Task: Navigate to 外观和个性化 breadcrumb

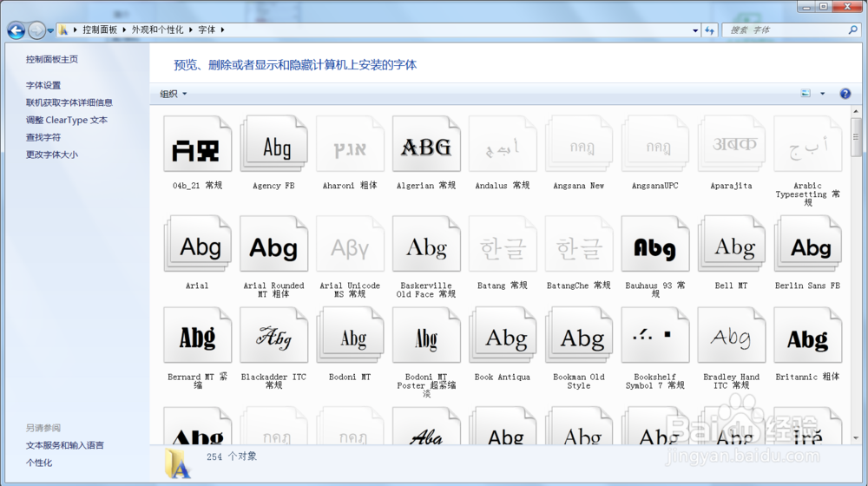Action: pyautogui.click(x=157, y=30)
